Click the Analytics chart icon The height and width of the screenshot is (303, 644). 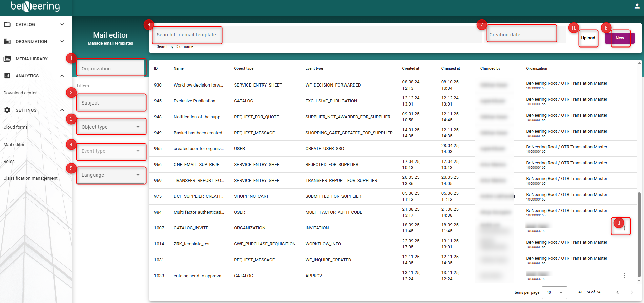coord(7,76)
